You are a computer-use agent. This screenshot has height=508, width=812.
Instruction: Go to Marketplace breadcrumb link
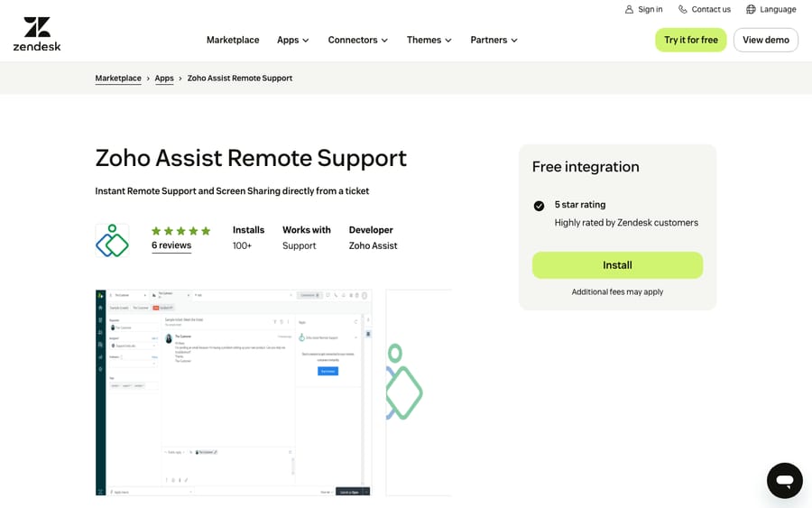point(118,79)
